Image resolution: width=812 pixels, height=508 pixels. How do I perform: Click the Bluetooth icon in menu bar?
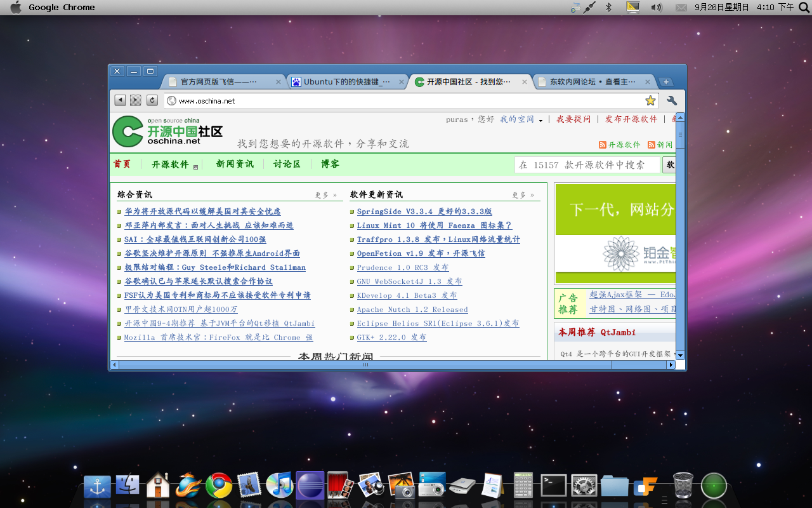608,7
